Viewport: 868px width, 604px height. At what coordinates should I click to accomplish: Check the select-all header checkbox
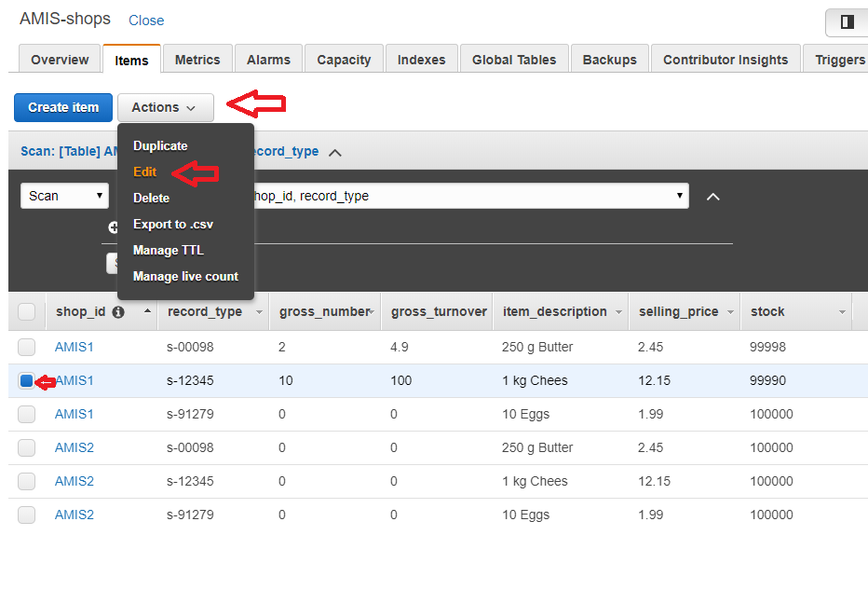tap(27, 311)
